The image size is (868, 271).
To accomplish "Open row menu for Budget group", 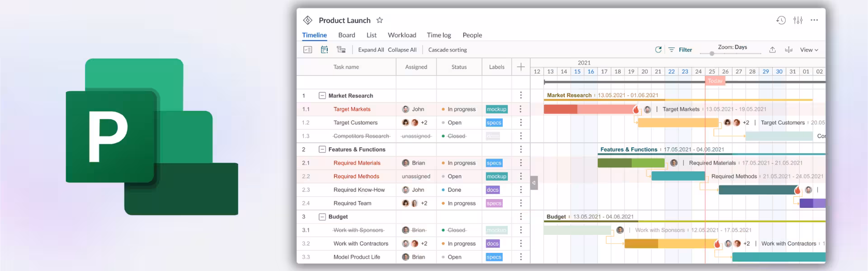I will click(x=521, y=216).
